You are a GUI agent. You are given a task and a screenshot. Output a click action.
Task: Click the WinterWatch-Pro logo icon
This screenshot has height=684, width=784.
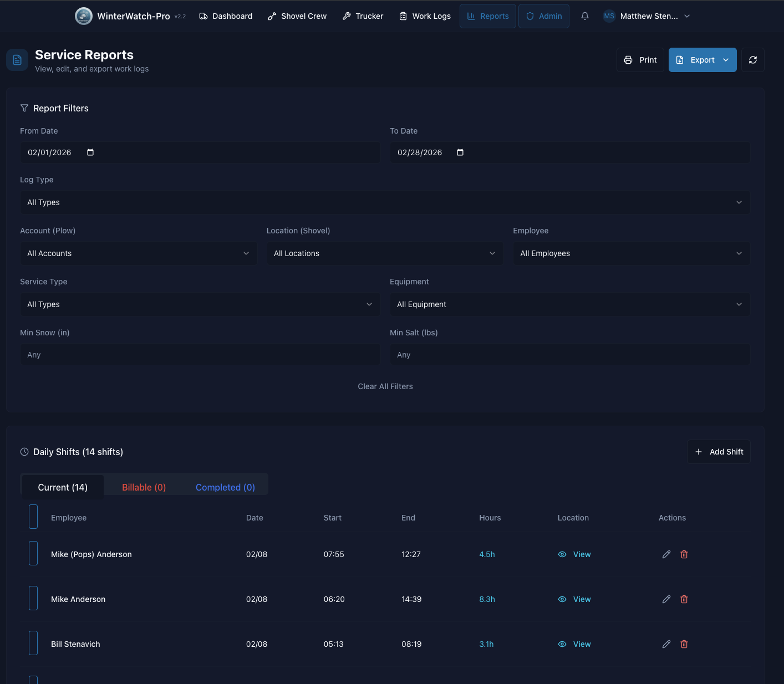tap(84, 16)
